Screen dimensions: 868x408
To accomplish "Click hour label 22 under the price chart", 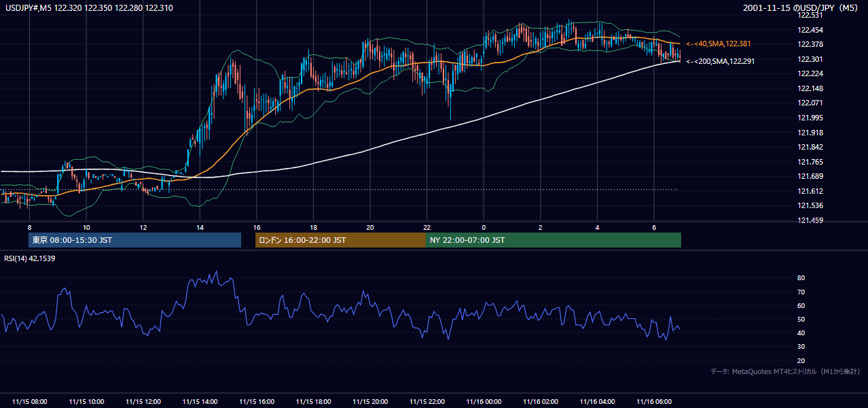I will (x=427, y=228).
